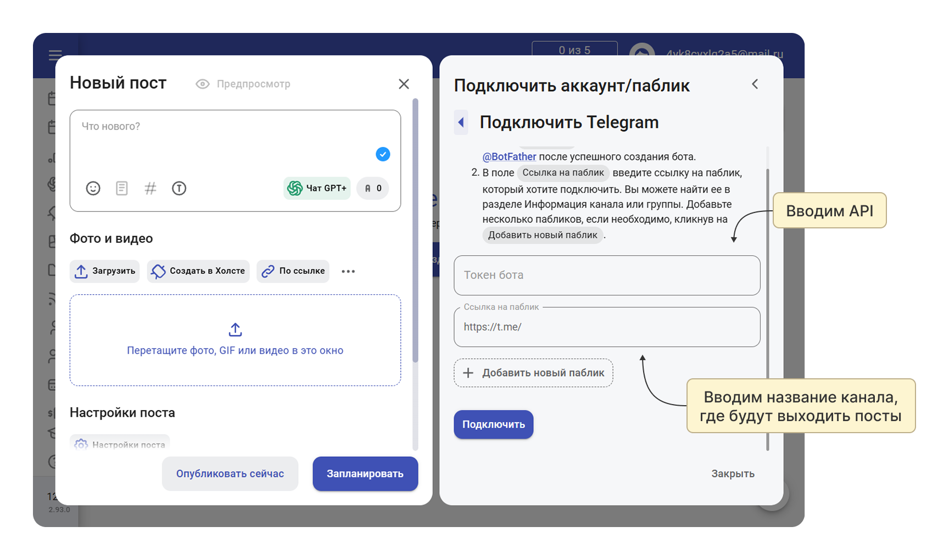Insert a text template with document icon
This screenshot has width=949, height=560.
click(122, 188)
